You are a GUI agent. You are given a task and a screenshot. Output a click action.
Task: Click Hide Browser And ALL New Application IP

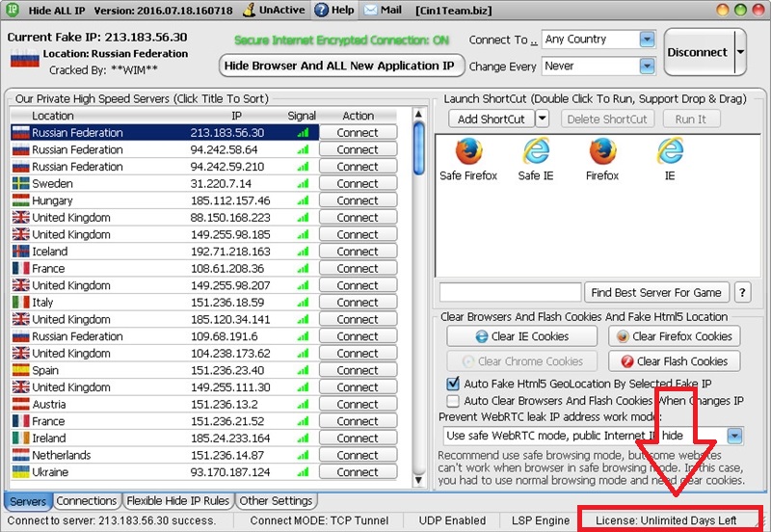[340, 66]
